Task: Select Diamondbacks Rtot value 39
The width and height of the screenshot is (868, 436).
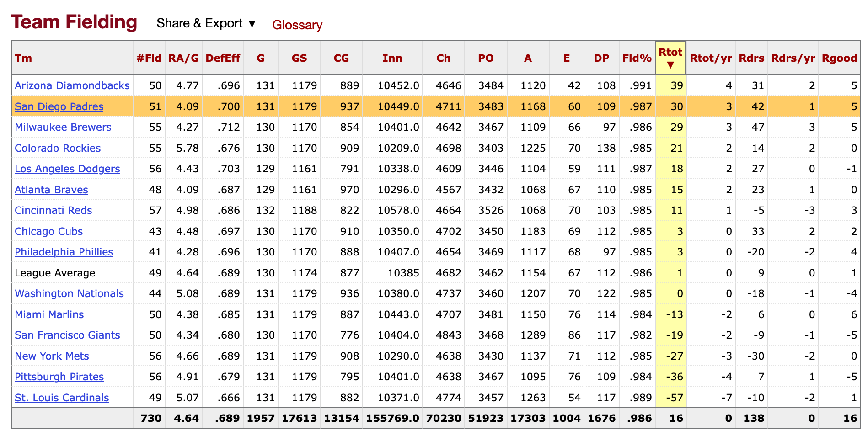Action: [x=677, y=85]
